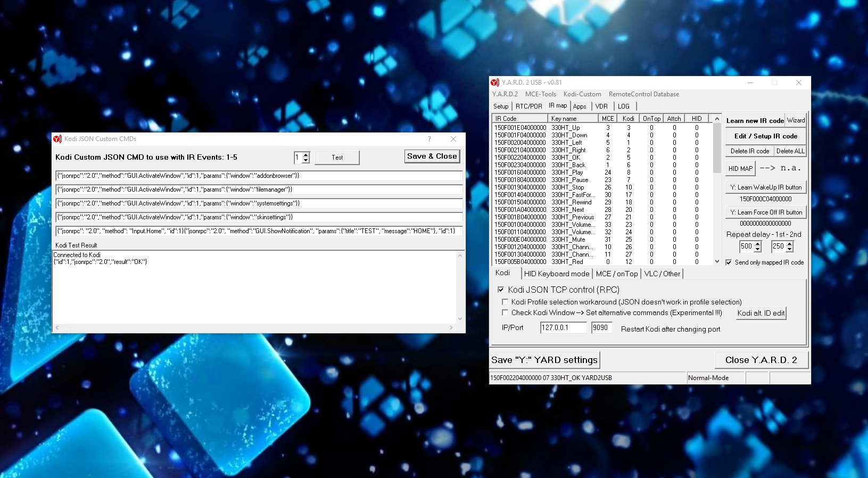This screenshot has height=478, width=868.
Task: Click Delete ALL button
Action: [x=790, y=151]
